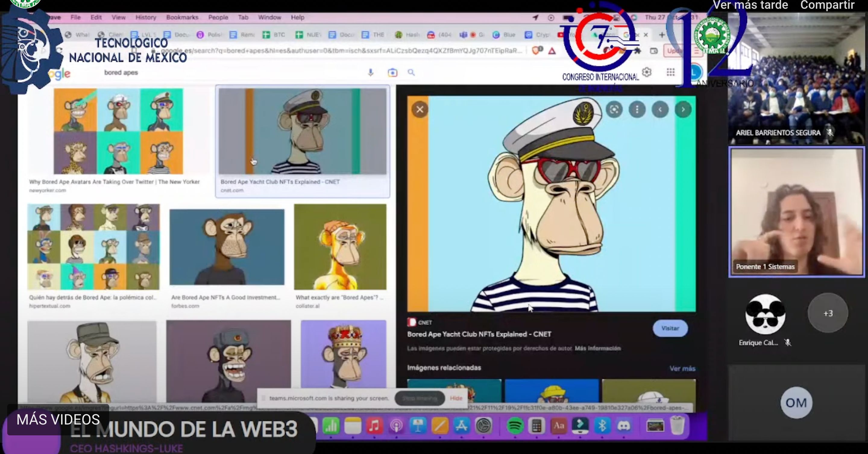
Task: Open the Help menu
Action: coord(297,17)
